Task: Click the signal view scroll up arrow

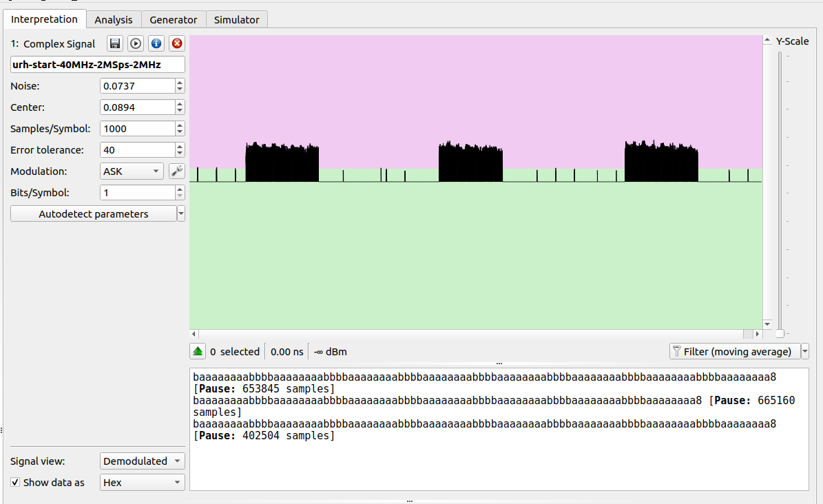Action: pos(767,40)
